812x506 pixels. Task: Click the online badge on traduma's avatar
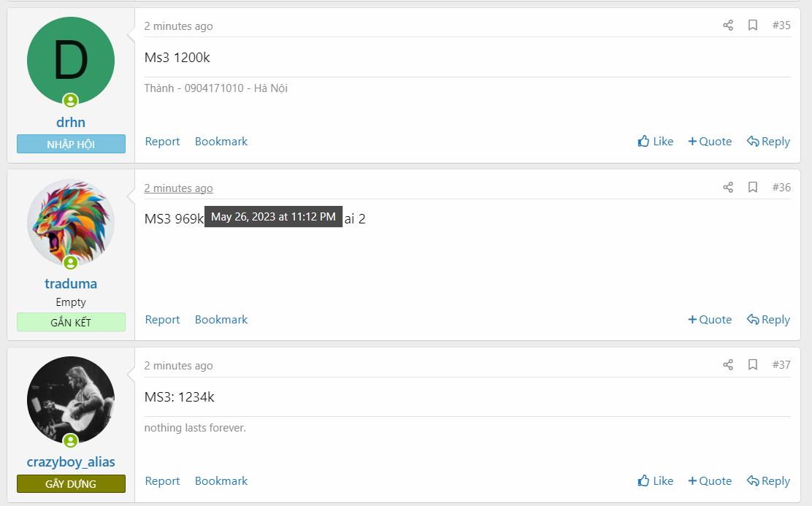pos(71,263)
